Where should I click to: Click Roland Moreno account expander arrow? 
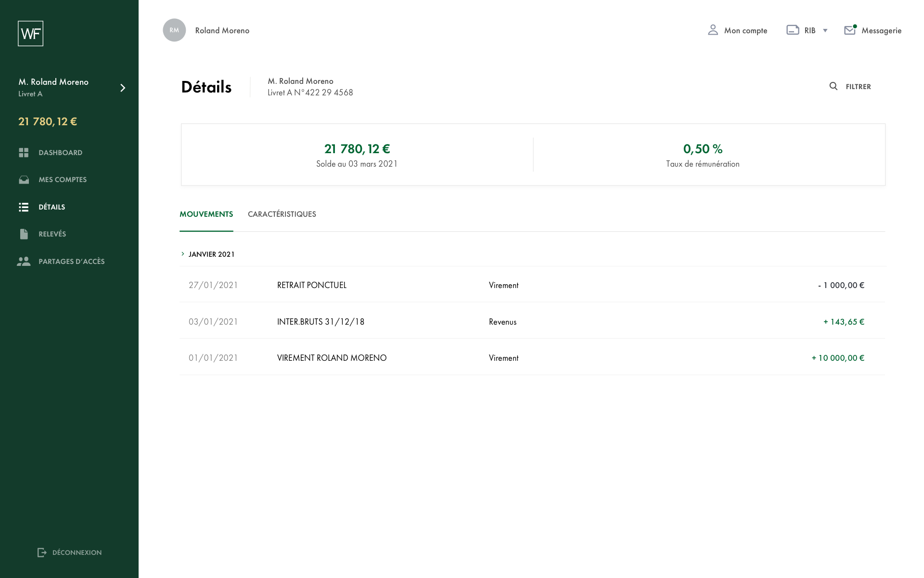point(122,87)
